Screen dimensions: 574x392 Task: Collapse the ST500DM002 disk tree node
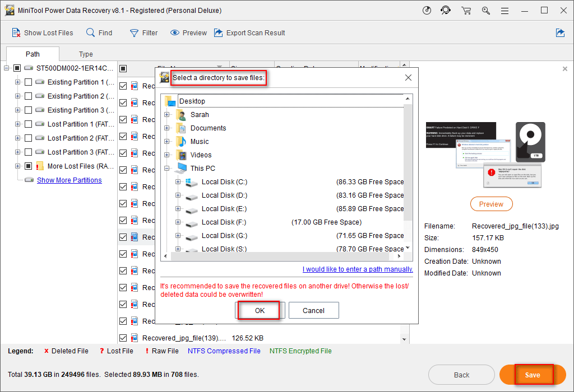[6, 68]
